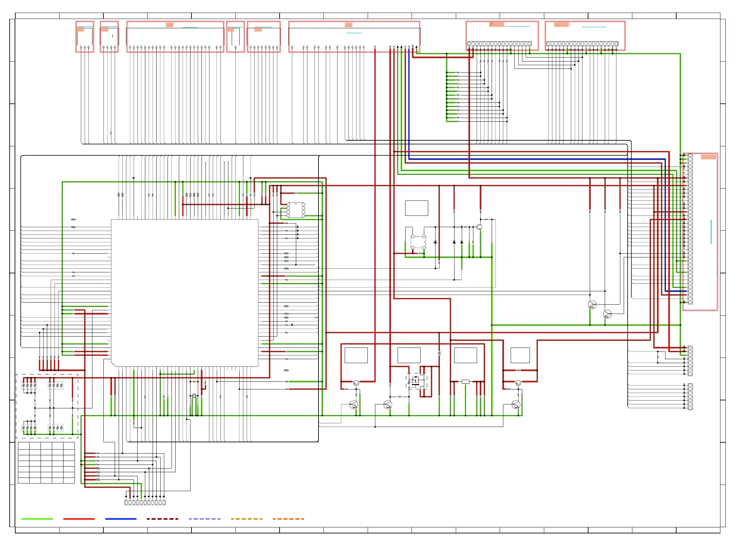The image size is (754, 560).
Task: Select the first diode symbol left of the diode pair
Action: click(x=435, y=242)
